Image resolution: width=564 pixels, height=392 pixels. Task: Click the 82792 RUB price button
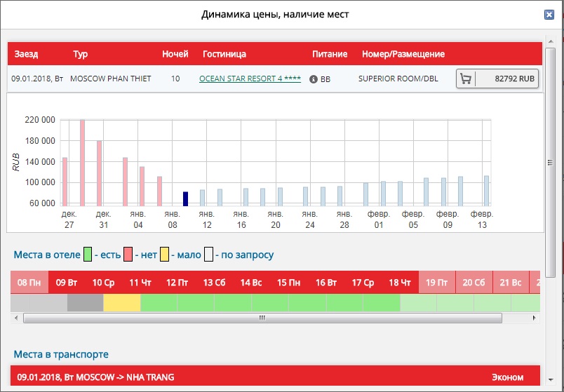[514, 79]
